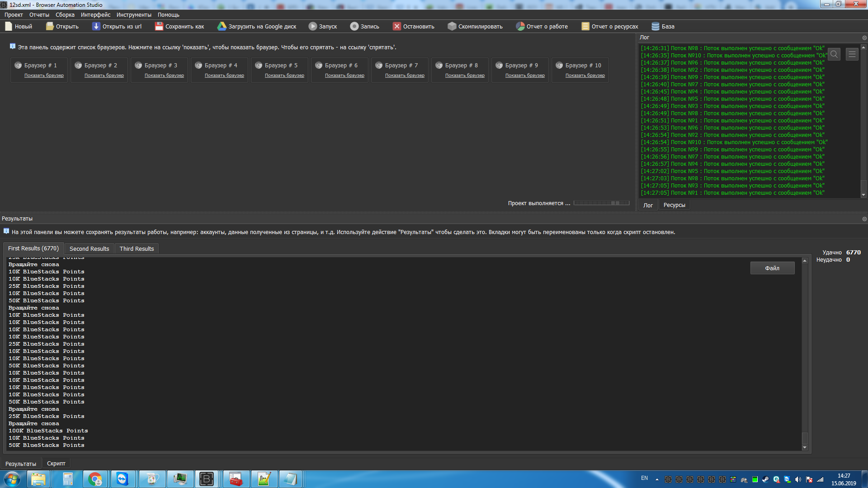Screen dimensions: 868x488
Task: Click results scrollbar up arrow
Action: 805,261
